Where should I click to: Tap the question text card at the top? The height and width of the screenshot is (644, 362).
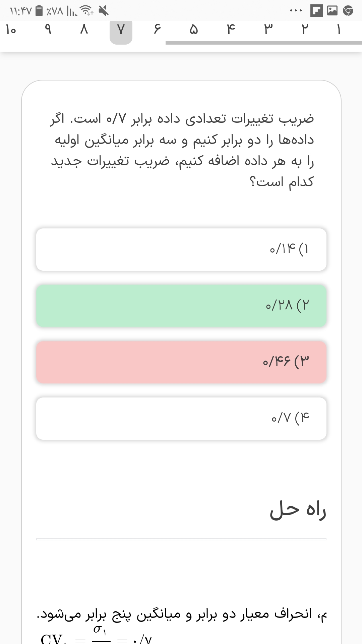[181, 151]
